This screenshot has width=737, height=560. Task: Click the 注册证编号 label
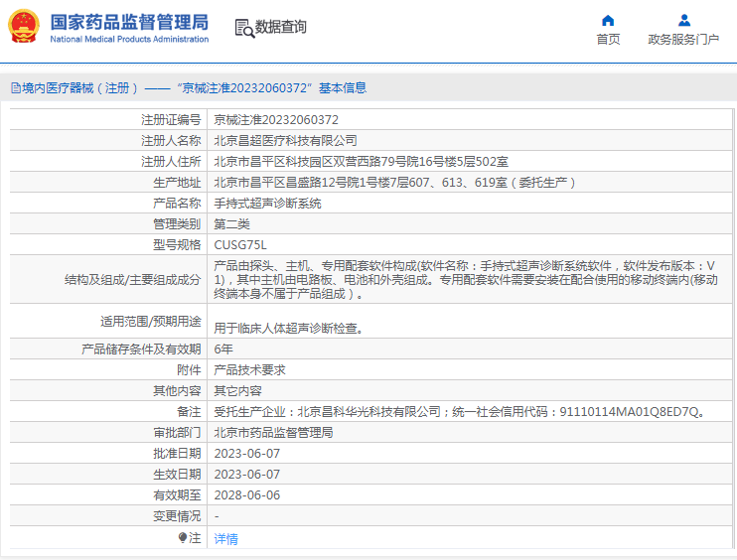171,120
